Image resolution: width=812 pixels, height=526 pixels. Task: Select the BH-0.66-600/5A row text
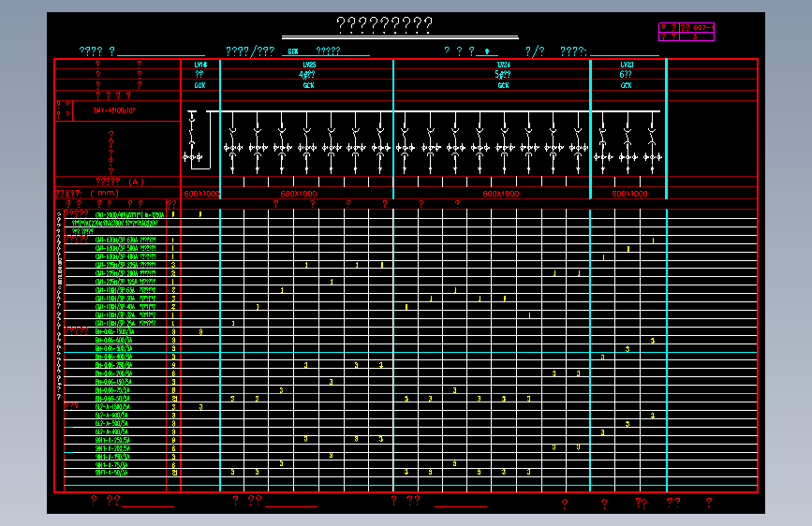pos(113,340)
